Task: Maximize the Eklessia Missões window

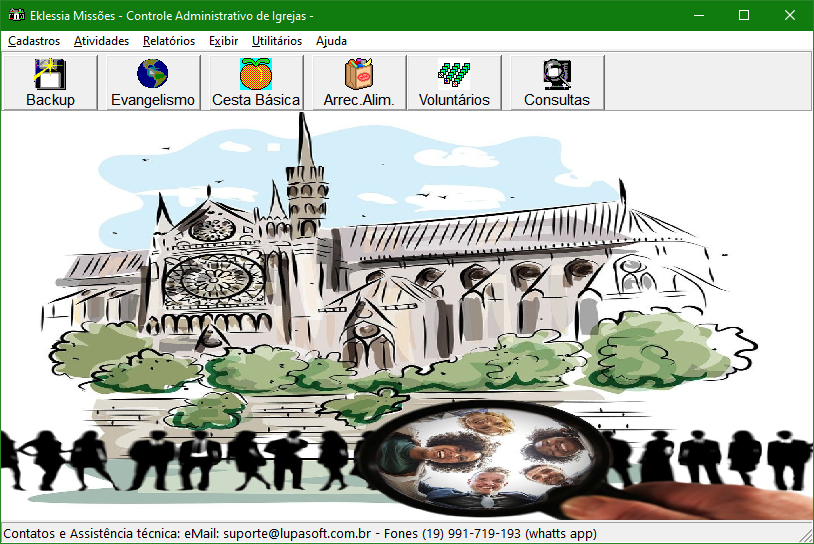Action: click(x=744, y=15)
